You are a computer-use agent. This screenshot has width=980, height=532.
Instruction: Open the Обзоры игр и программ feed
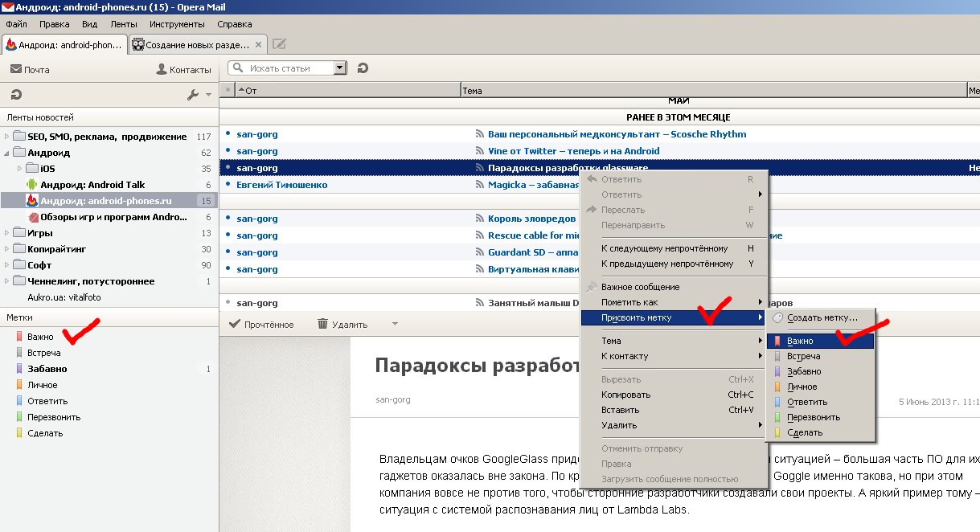click(x=107, y=217)
